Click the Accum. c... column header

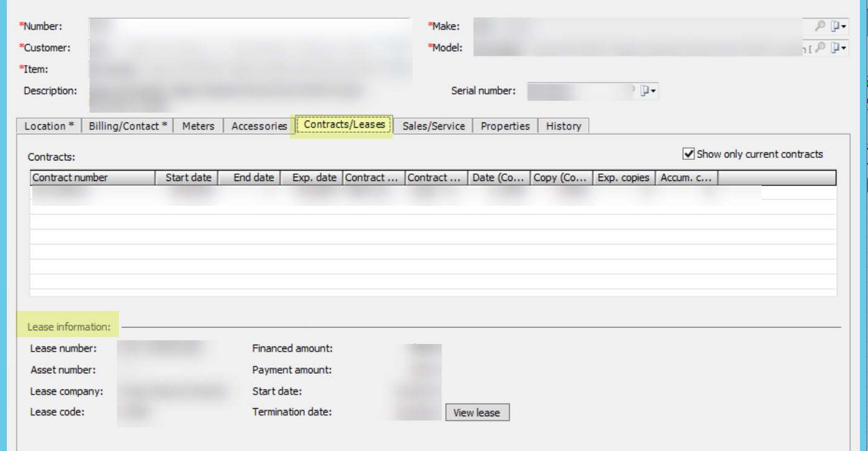[687, 178]
